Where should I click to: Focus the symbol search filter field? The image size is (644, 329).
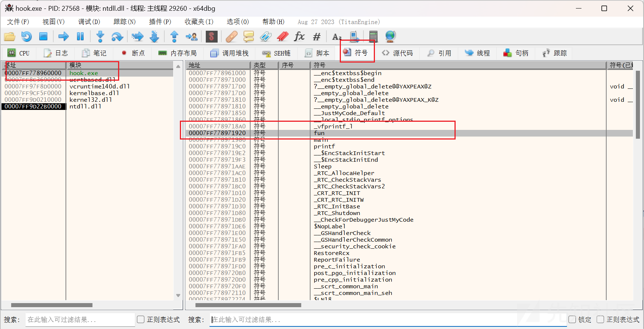click(388, 319)
